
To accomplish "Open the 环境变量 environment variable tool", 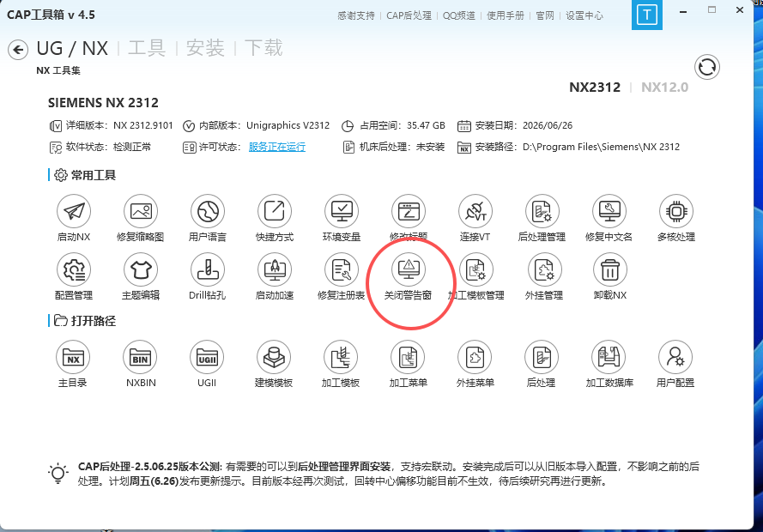I will [x=342, y=212].
